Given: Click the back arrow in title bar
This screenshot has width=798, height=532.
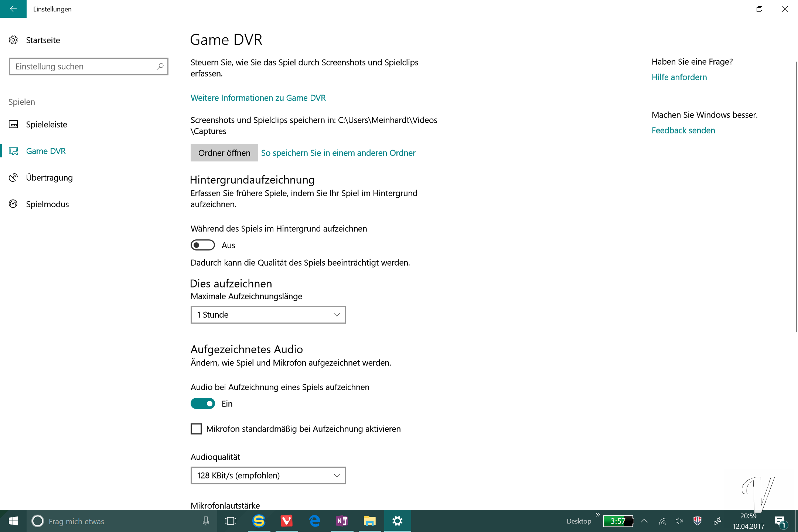Looking at the screenshot, I should (13, 9).
